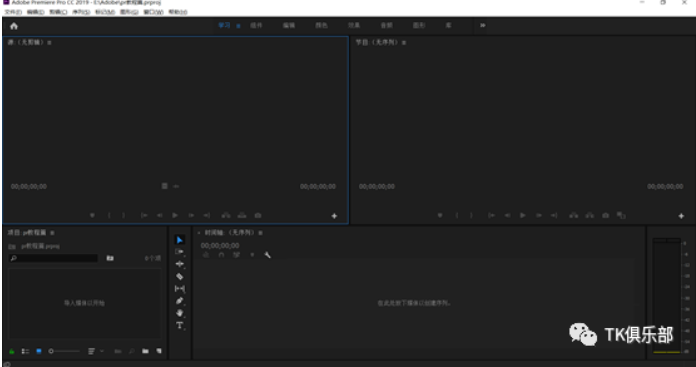The width and height of the screenshot is (696, 367).
Task: Toggle project writable lock icon
Action: coord(12,351)
